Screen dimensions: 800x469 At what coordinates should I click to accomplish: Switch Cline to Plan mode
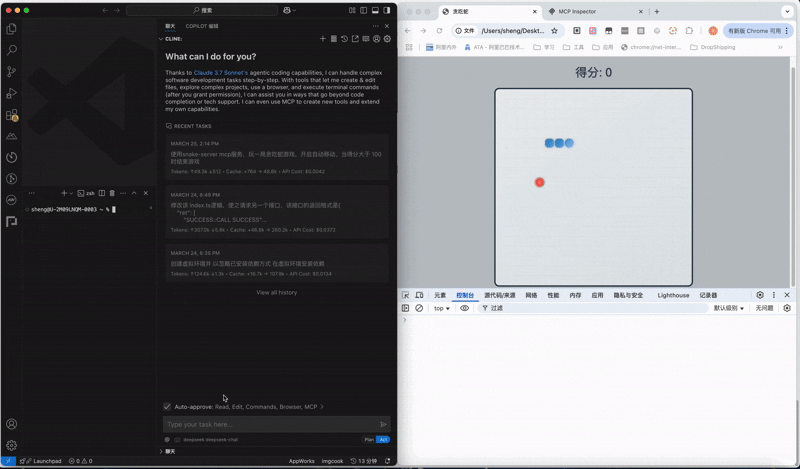pos(369,439)
